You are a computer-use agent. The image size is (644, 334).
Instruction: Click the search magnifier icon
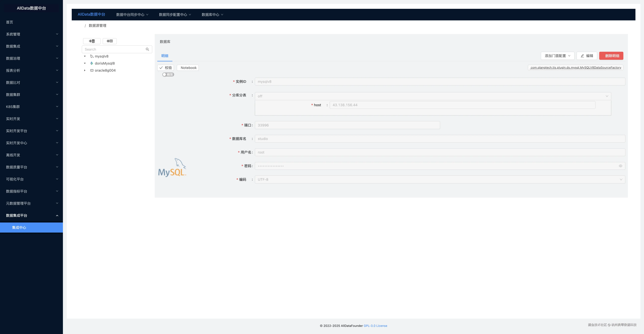(147, 49)
